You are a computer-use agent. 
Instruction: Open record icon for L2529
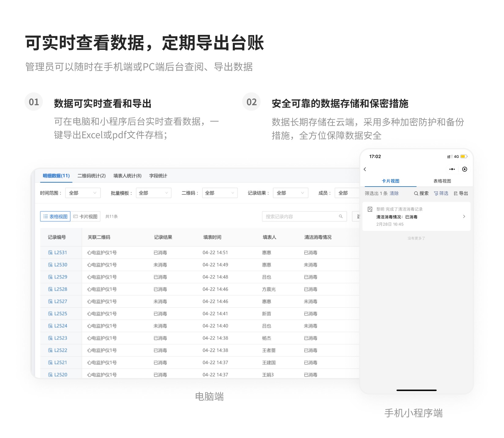50,277
